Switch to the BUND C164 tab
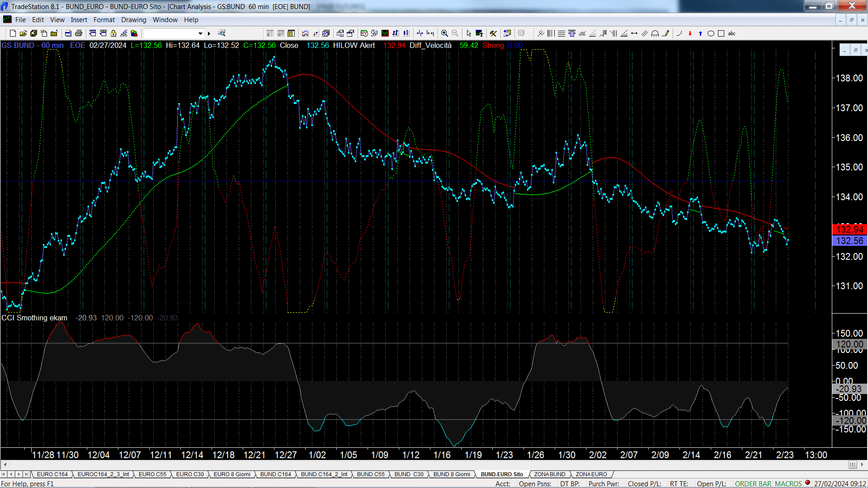This screenshot has height=488, width=868. [x=276, y=474]
